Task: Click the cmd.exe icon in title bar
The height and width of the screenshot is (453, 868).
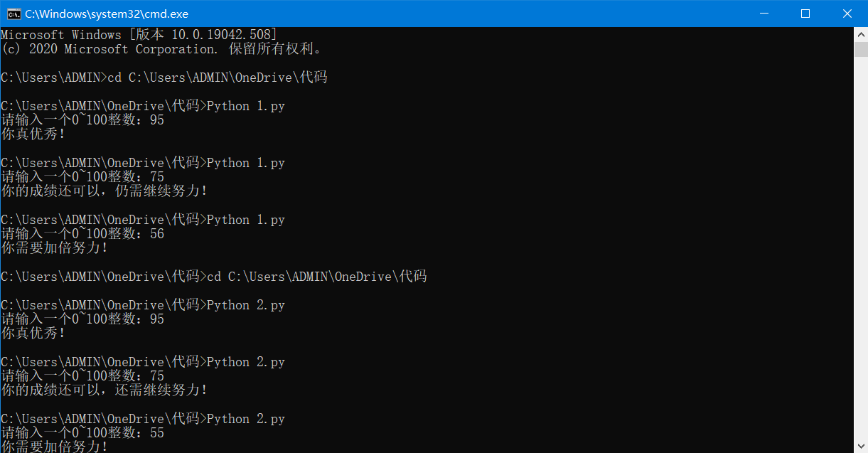Action: 14,14
